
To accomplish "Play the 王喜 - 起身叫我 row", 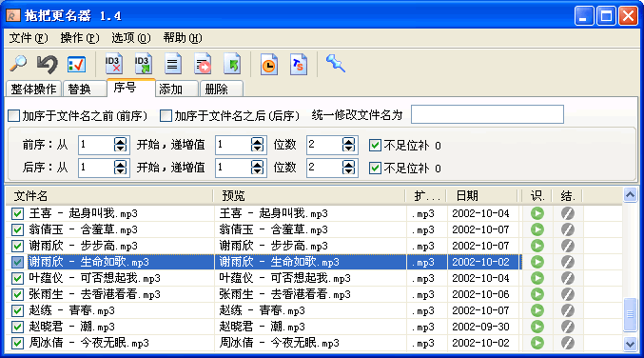I will (x=537, y=213).
